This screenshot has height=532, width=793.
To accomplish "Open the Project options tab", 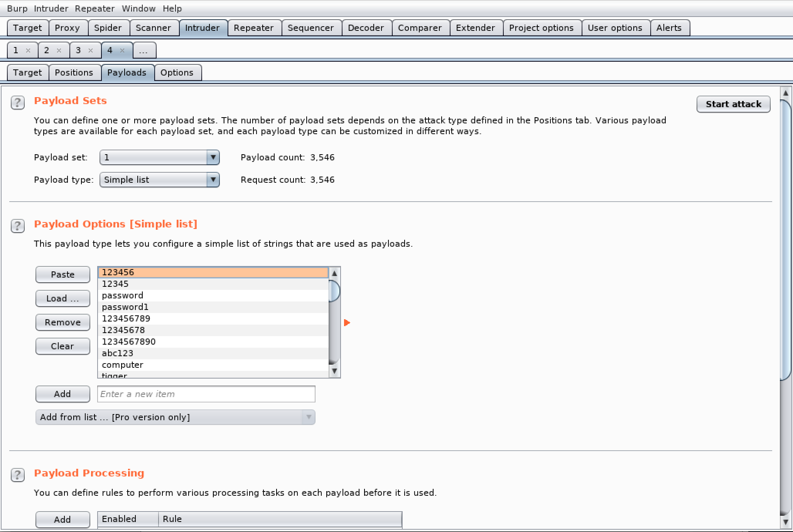I will pyautogui.click(x=542, y=28).
